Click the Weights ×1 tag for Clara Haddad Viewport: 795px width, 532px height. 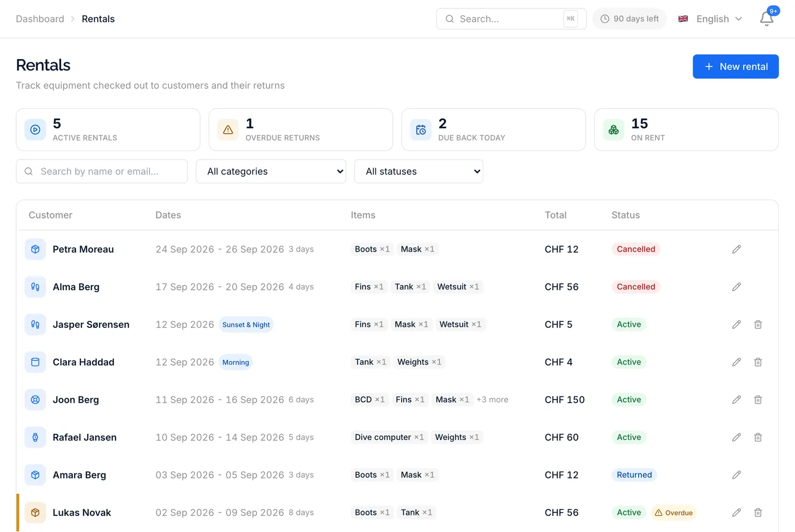(x=419, y=362)
